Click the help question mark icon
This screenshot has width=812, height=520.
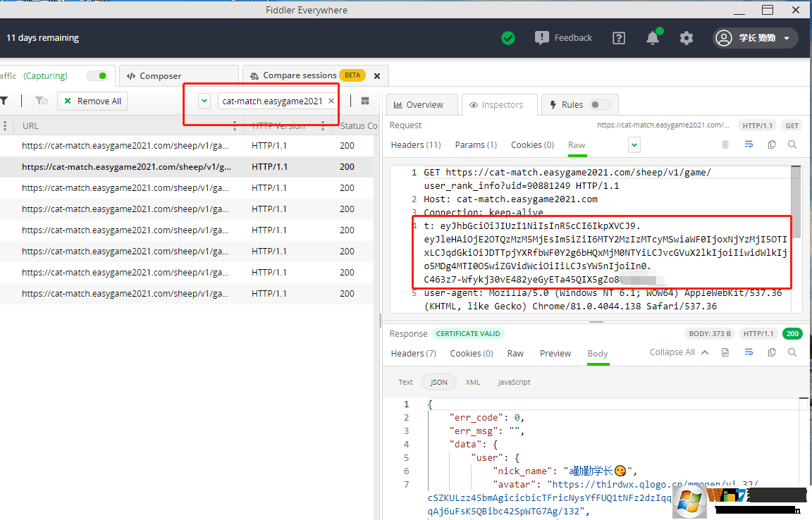click(618, 38)
